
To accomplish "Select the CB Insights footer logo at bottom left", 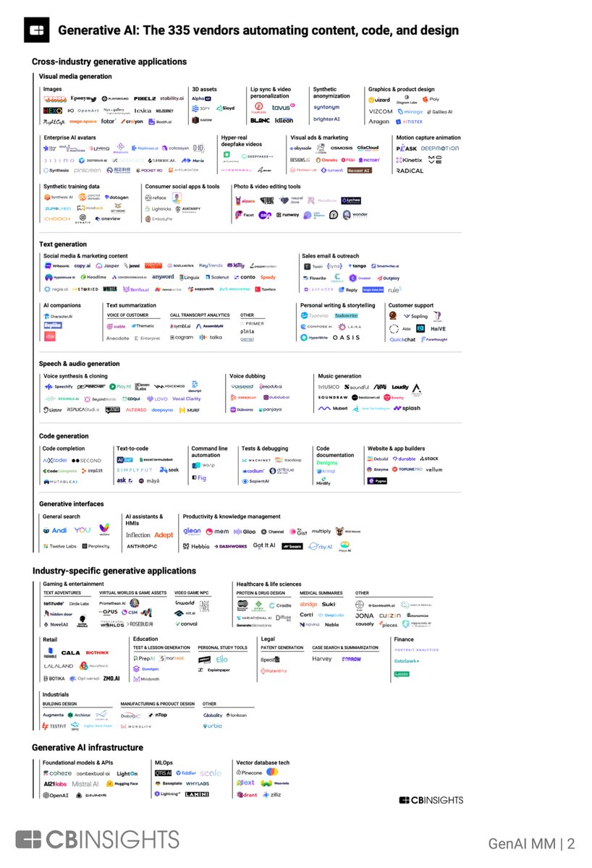I will click(x=97, y=840).
